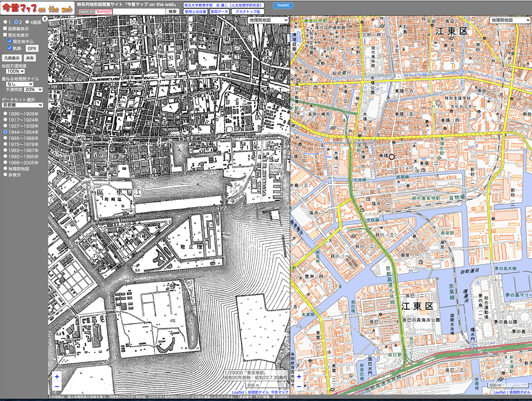Viewport: 532px width, 401px height.
Task: Zoom in on the left historical map
Action: [57, 377]
